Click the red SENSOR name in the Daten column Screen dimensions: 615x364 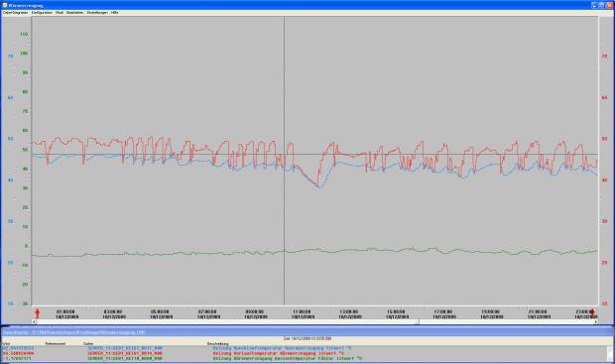[125, 353]
